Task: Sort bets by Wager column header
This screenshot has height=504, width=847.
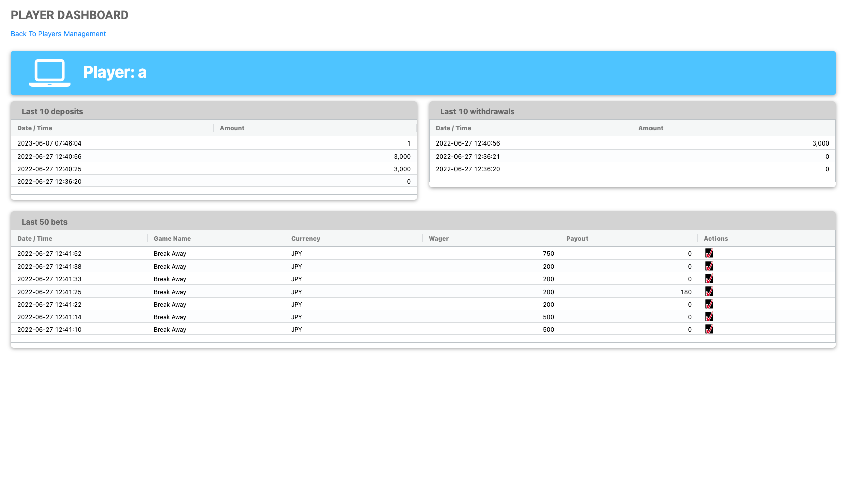Action: 439,239
